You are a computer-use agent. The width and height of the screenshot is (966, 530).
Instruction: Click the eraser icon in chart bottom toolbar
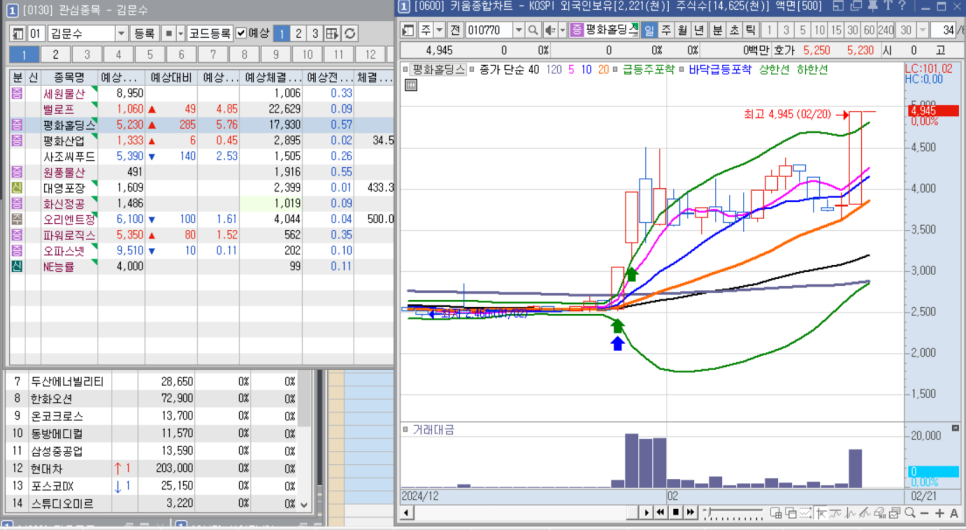[x=880, y=513]
